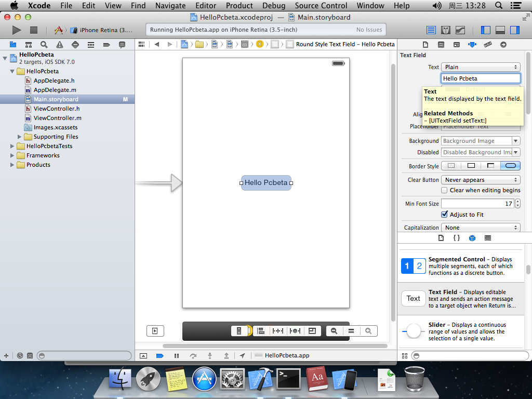Zoom out the storyboard canvas
Screen dimensions: 532x399
tap(334, 331)
